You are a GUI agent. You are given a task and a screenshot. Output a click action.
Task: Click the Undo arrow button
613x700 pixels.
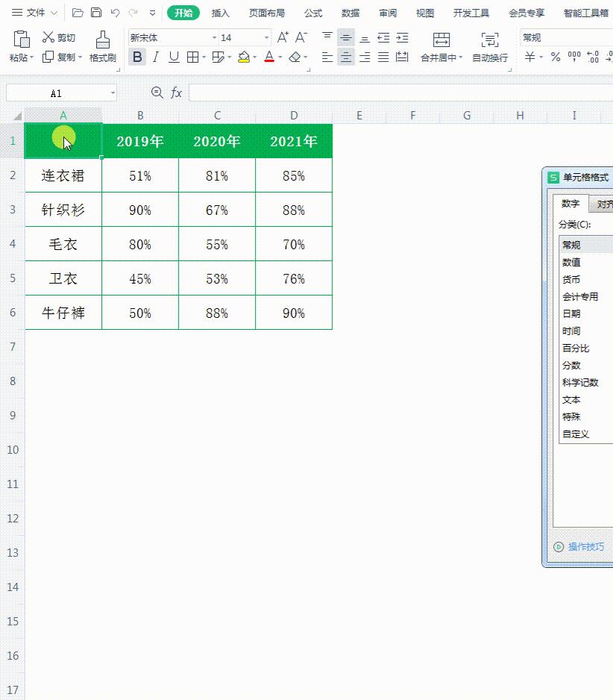[x=115, y=11]
